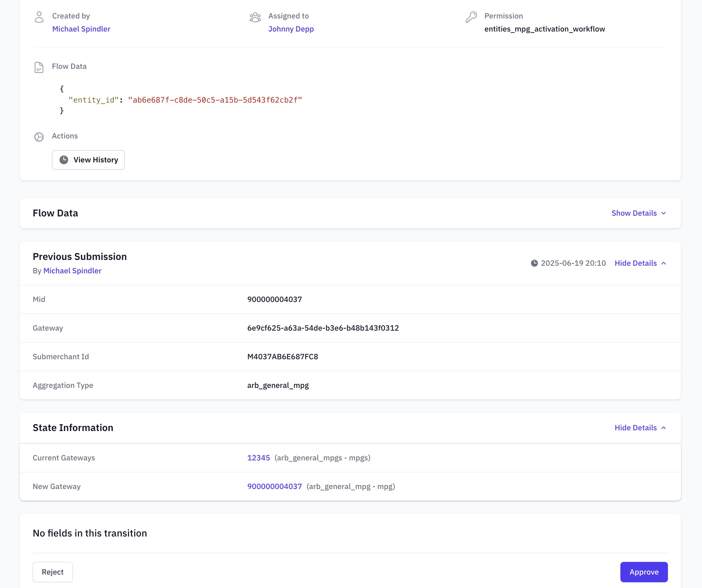Click the Flow Data document icon
Screen dimensions: 702x588
click(39, 67)
